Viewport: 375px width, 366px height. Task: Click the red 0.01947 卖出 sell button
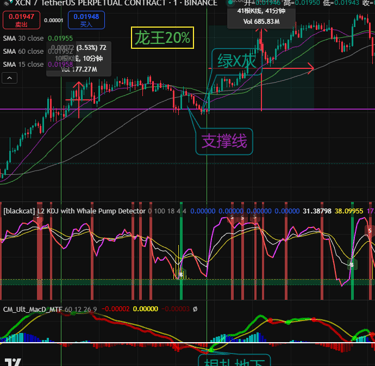pos(21,20)
